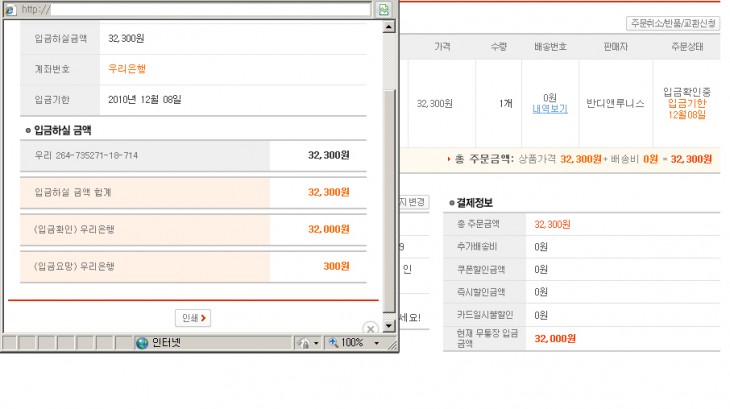
Task: Open the security settings dropdown arrow in status bar
Action: click(316, 342)
